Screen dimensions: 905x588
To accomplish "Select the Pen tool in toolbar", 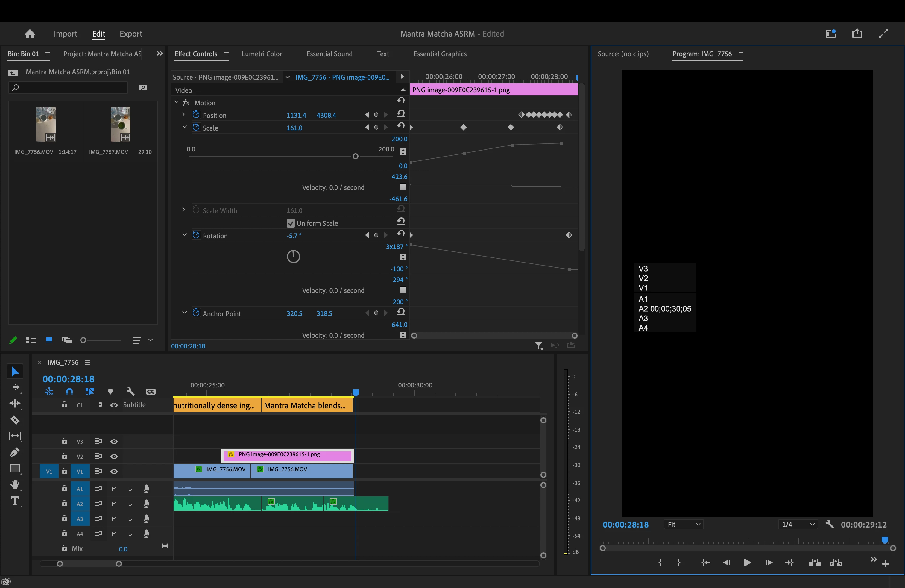I will [x=15, y=452].
